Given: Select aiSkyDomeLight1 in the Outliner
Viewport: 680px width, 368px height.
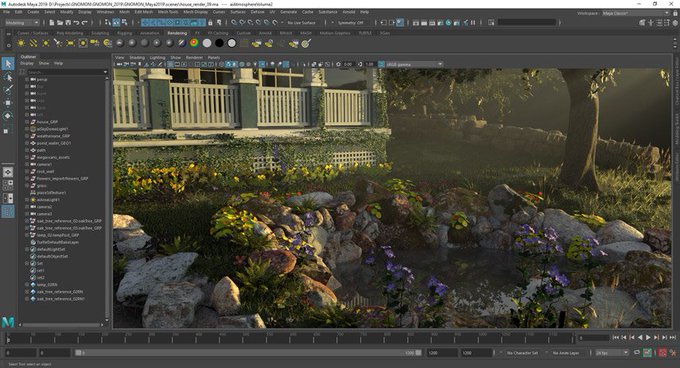Looking at the screenshot, I should [52, 129].
